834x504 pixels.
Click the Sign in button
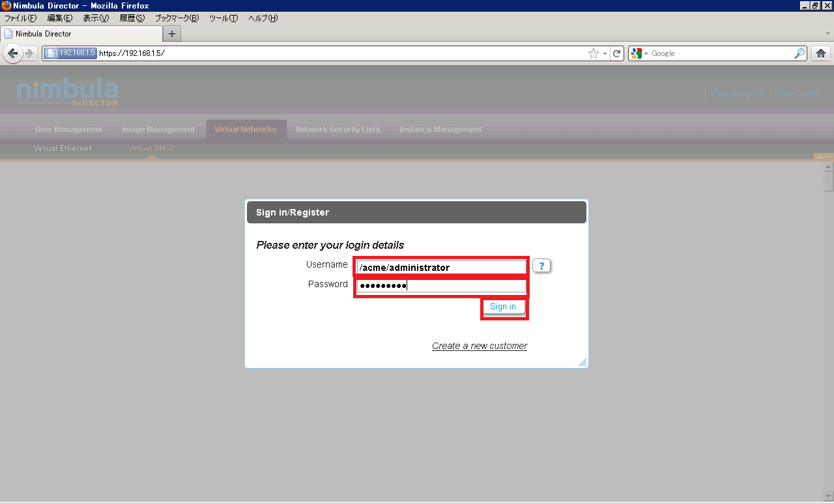tap(503, 307)
